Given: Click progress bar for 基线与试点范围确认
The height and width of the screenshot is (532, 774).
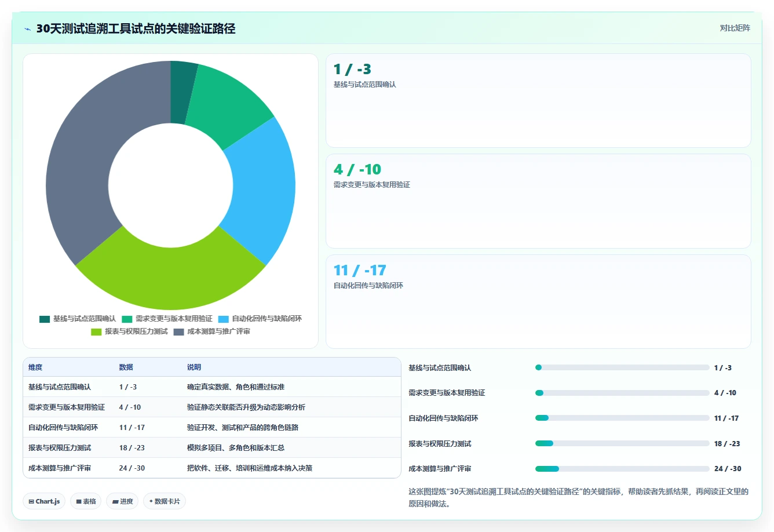Looking at the screenshot, I should point(622,367).
